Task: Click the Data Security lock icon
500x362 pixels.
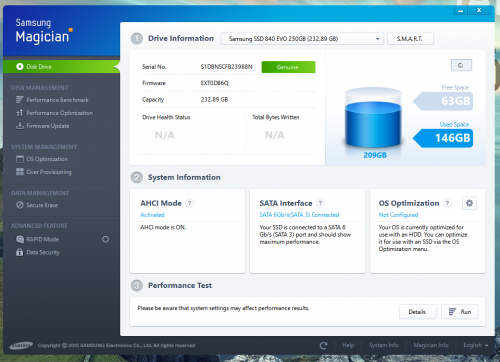Action: (20, 252)
